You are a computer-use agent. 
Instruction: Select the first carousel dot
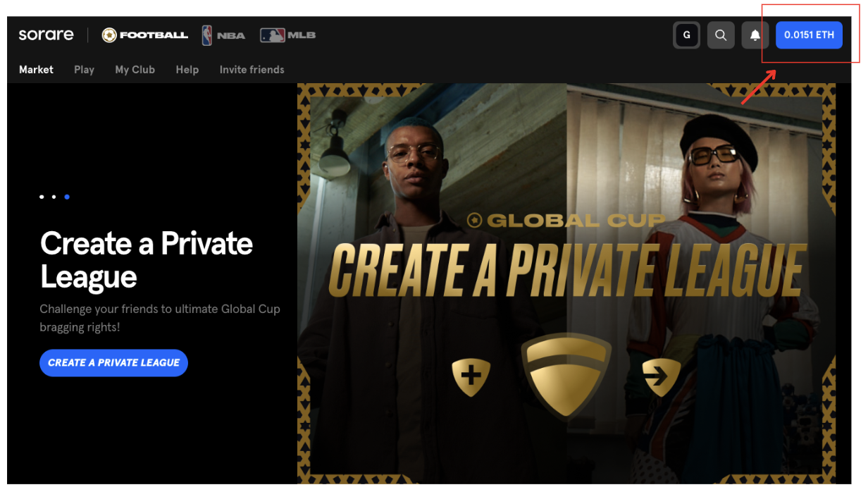pos(42,197)
